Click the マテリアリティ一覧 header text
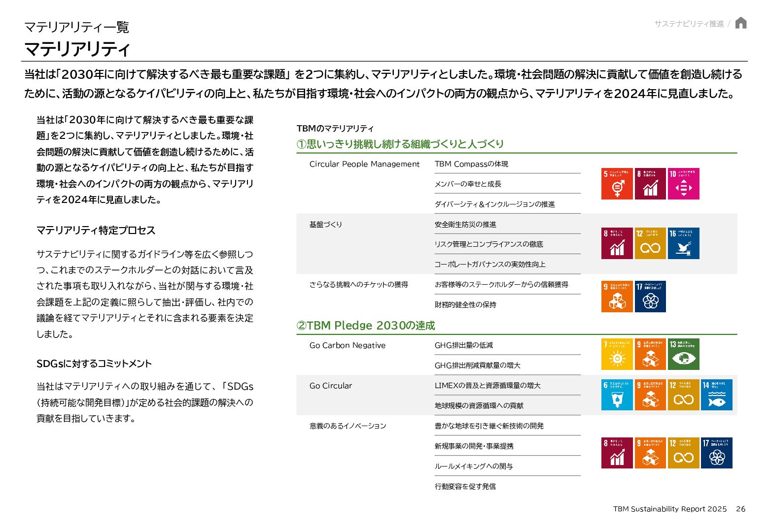This screenshot has height=532, width=769. (x=77, y=27)
